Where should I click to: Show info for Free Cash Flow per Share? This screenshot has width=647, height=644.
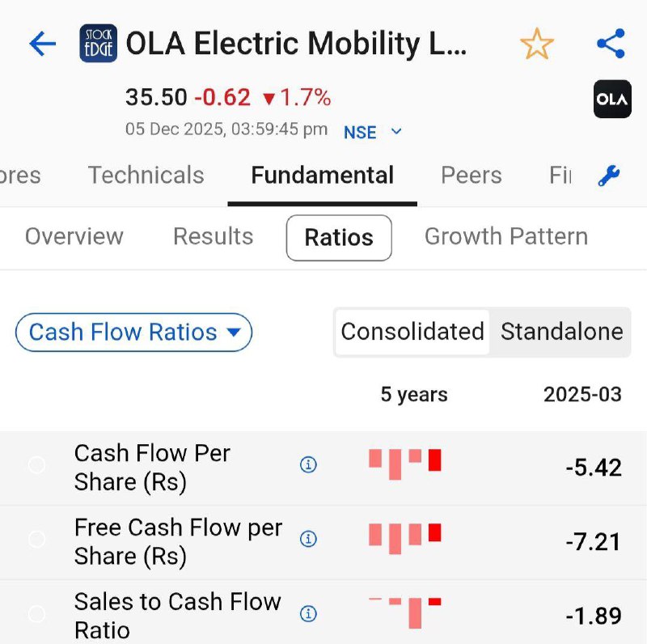click(x=308, y=539)
